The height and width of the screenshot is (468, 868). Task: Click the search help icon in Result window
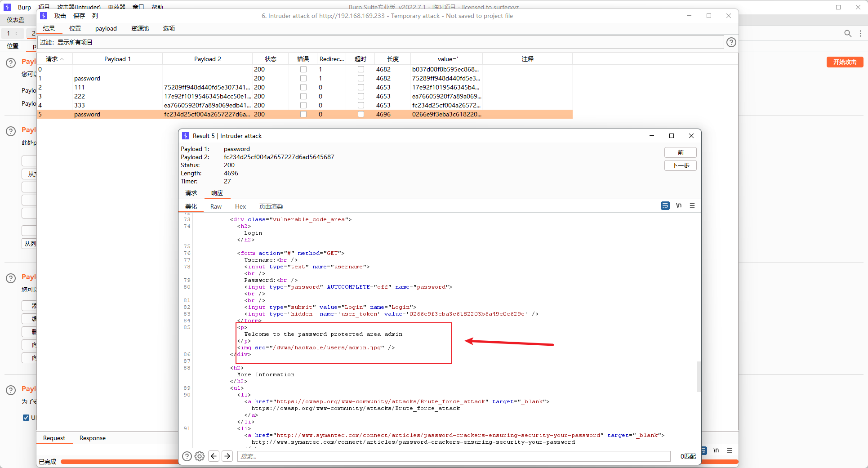pos(187,456)
